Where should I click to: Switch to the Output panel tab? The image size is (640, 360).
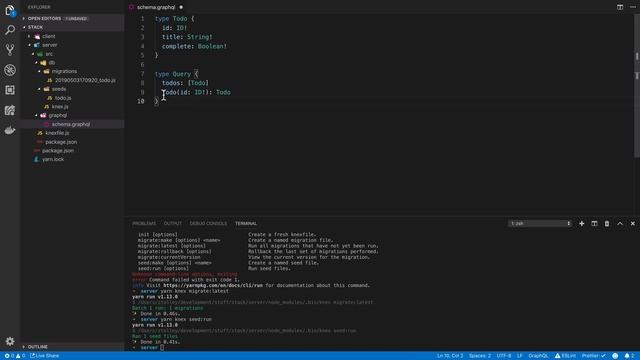coord(173,224)
